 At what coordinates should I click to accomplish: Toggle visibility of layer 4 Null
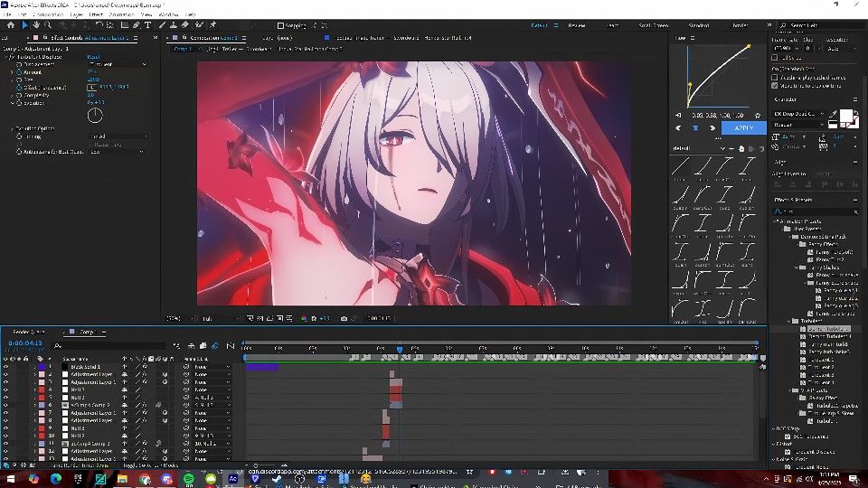pos(5,390)
